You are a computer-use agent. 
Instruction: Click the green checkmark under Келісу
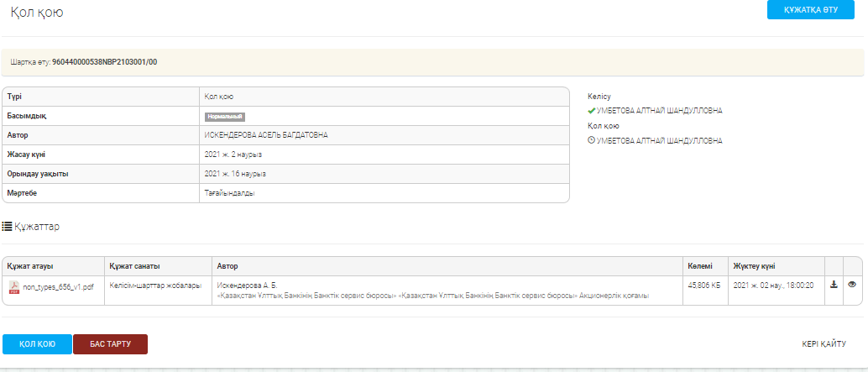coord(592,111)
